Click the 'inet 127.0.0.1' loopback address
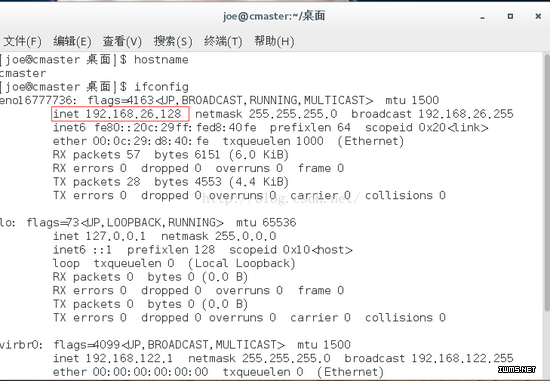 pos(99,236)
